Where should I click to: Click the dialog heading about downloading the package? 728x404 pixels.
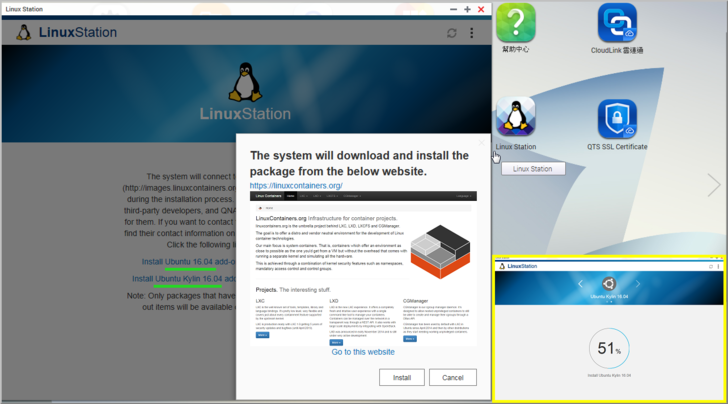coord(359,163)
